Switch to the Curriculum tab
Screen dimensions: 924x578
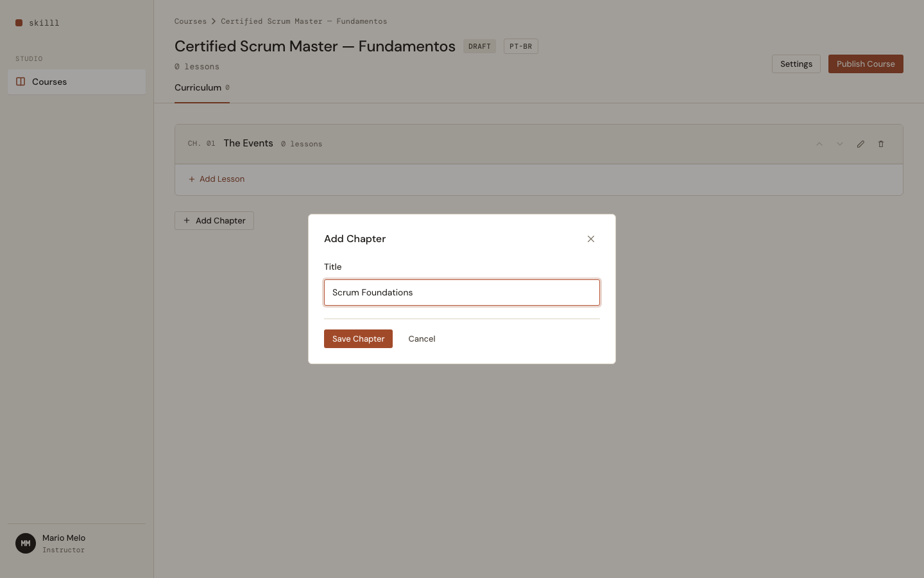(201, 88)
